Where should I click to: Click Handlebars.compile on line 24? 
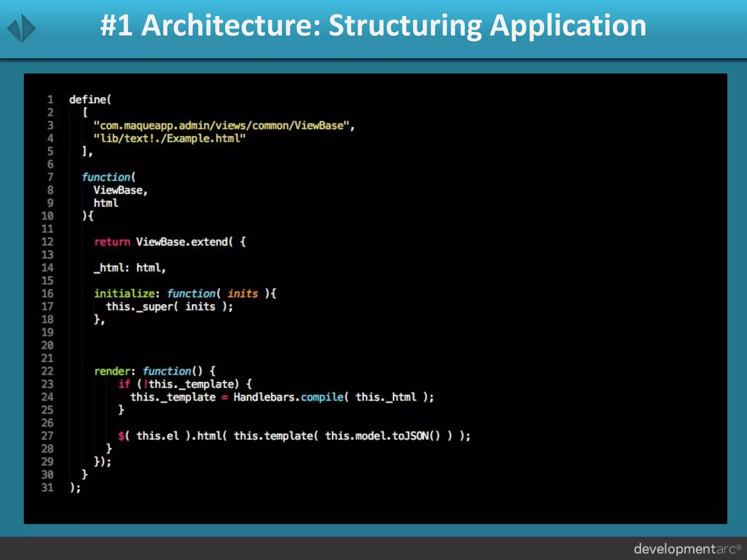click(x=288, y=397)
